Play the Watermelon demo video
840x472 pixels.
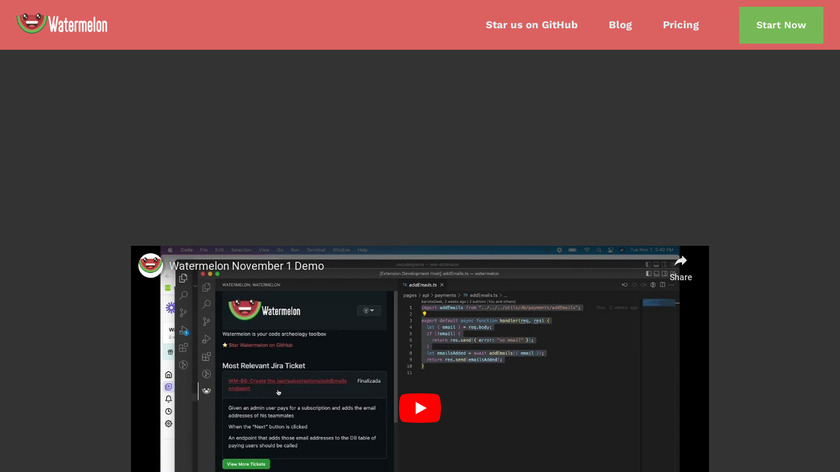point(419,408)
